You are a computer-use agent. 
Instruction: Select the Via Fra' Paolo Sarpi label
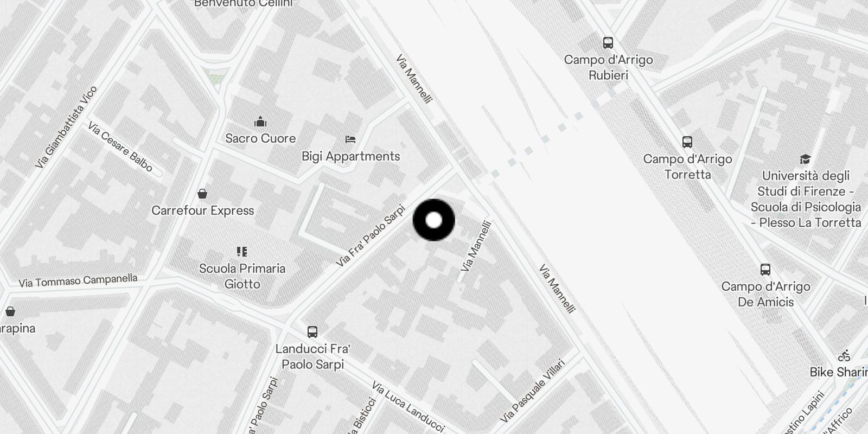click(371, 235)
